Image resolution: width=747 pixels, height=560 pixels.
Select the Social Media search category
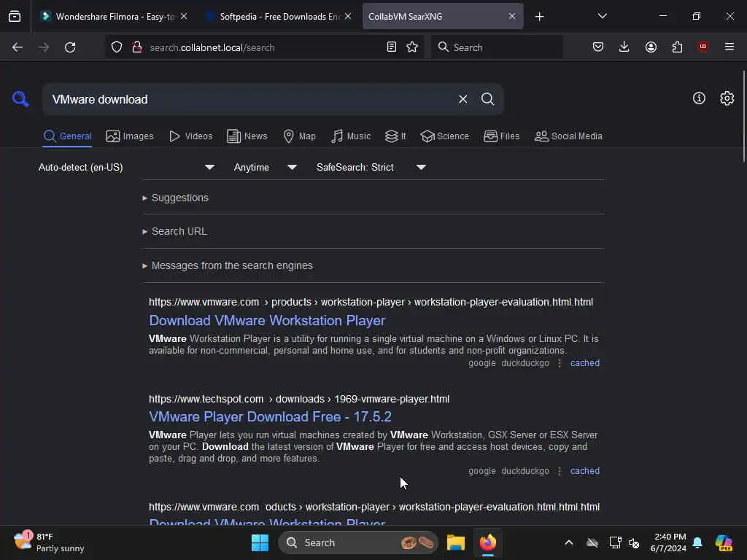pyautogui.click(x=568, y=136)
